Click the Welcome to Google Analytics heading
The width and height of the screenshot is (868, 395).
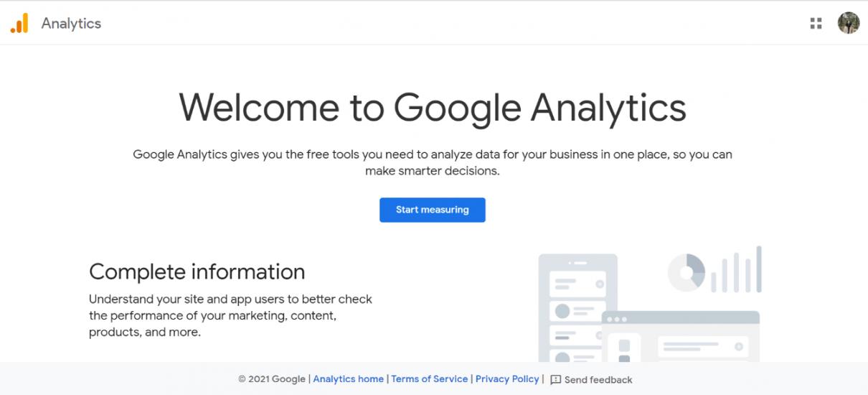433,107
